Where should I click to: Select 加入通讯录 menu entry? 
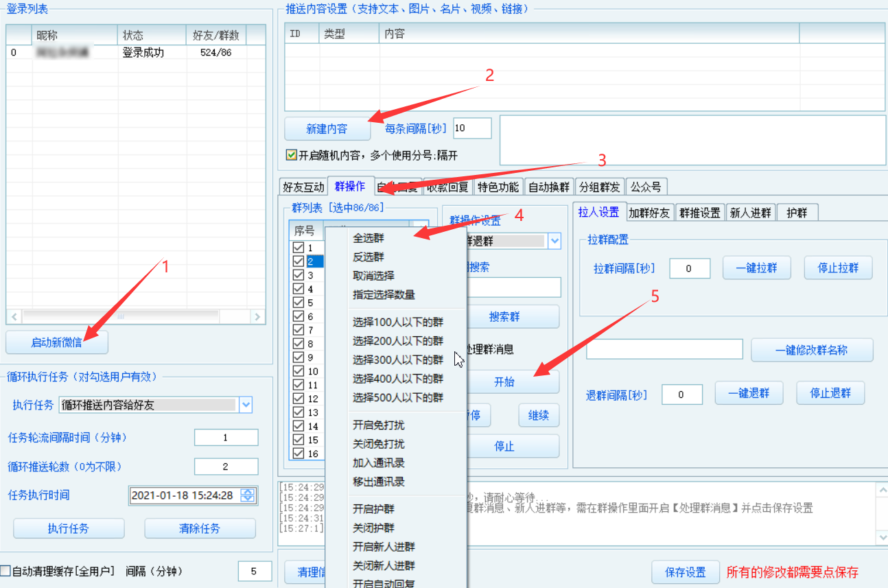pyautogui.click(x=379, y=463)
